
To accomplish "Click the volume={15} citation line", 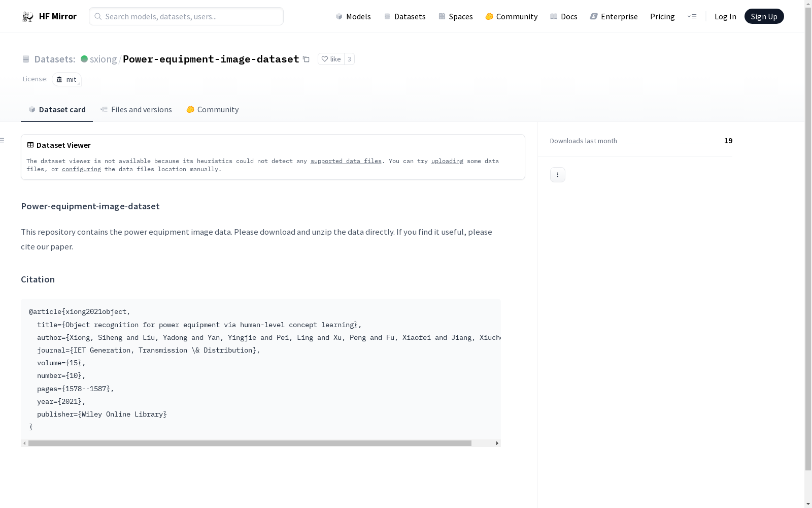I will click(x=61, y=363).
